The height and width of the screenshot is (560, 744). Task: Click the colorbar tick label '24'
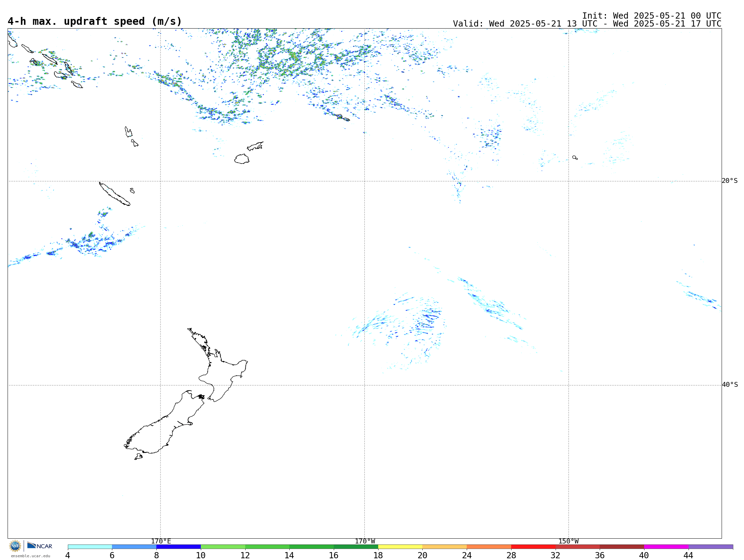tap(467, 555)
